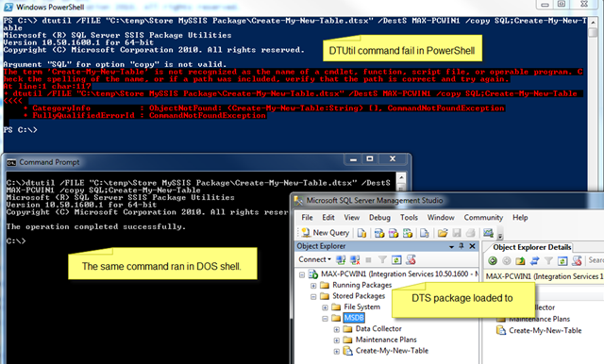Collapse the Stored Packages folder

[x=313, y=297]
